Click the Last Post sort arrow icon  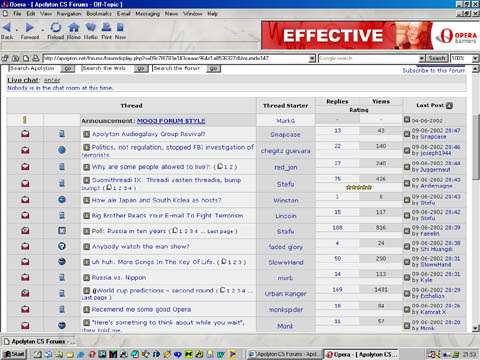pyautogui.click(x=449, y=106)
